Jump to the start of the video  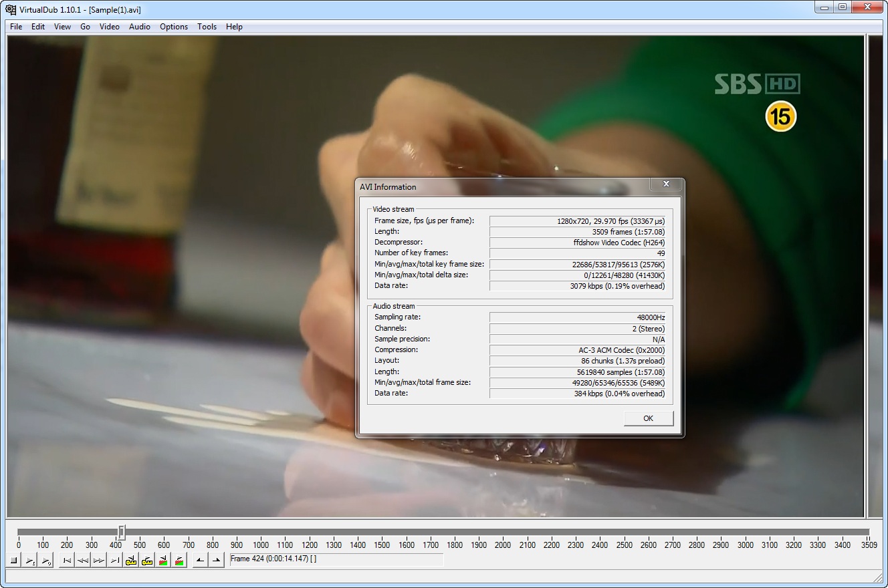point(66,561)
